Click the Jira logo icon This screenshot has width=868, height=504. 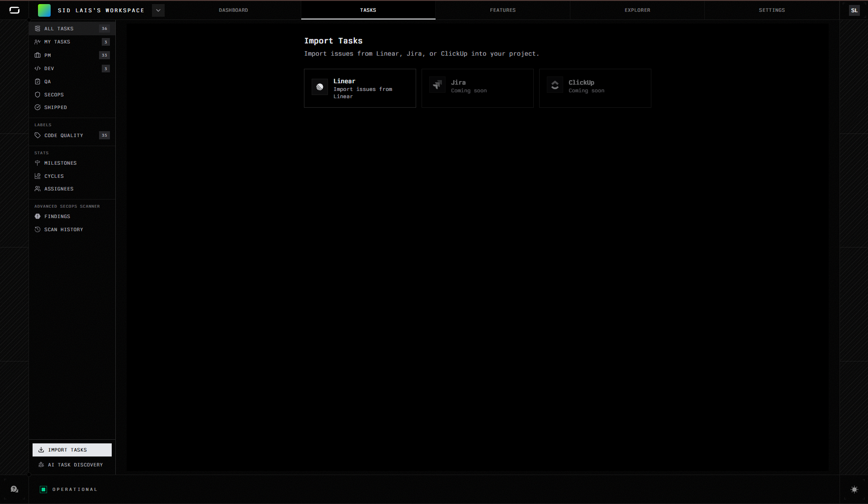tap(437, 85)
